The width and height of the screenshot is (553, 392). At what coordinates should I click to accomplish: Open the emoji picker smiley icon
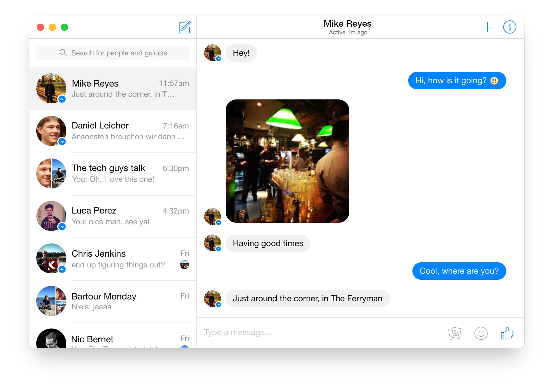coord(481,333)
